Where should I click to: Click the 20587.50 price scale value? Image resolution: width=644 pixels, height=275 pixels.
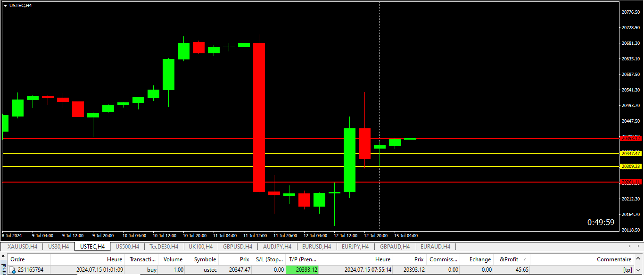pyautogui.click(x=631, y=74)
